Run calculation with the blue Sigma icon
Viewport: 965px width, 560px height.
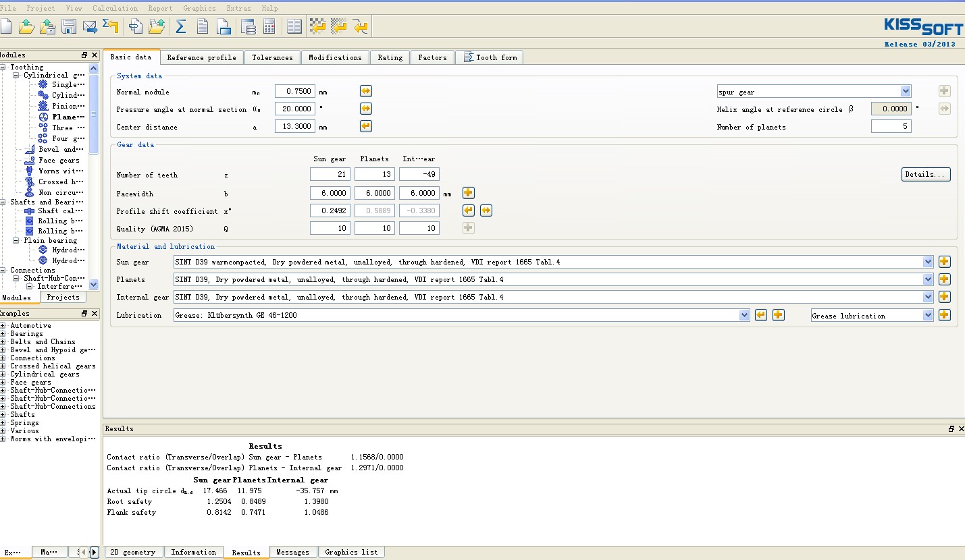point(181,26)
